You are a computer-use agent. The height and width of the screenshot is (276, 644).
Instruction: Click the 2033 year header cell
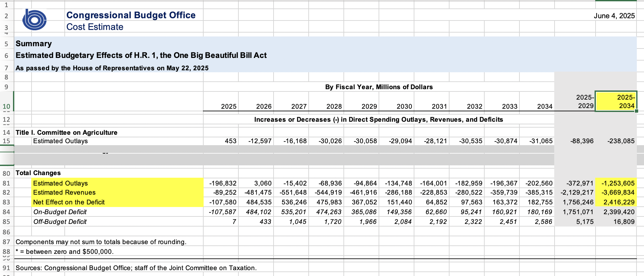click(x=502, y=102)
